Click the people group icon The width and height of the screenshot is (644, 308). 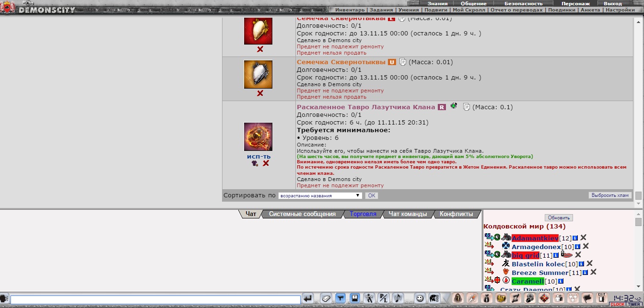[x=573, y=298]
